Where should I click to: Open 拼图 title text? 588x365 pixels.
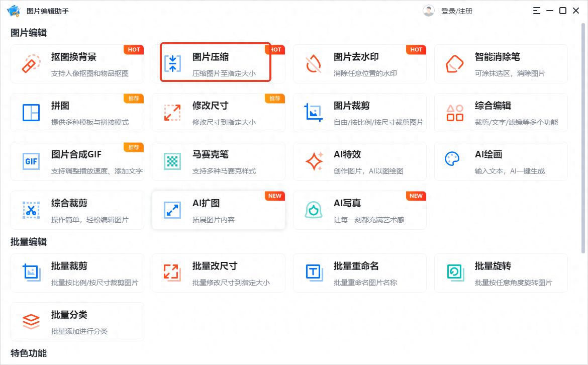pos(60,106)
